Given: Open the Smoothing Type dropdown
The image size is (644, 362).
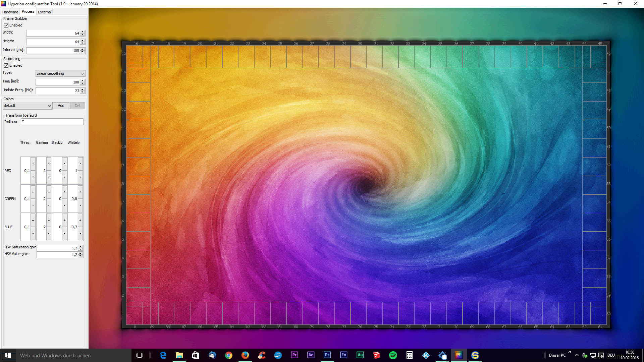Looking at the screenshot, I should [x=60, y=73].
